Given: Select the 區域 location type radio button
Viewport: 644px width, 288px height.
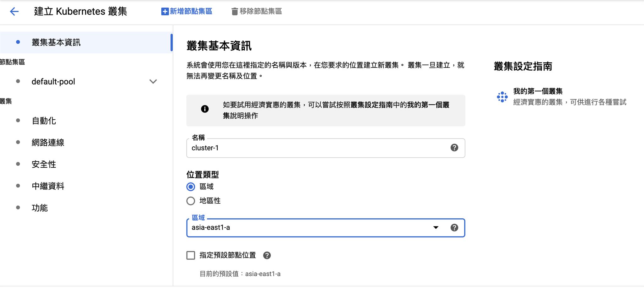Looking at the screenshot, I should (x=191, y=186).
